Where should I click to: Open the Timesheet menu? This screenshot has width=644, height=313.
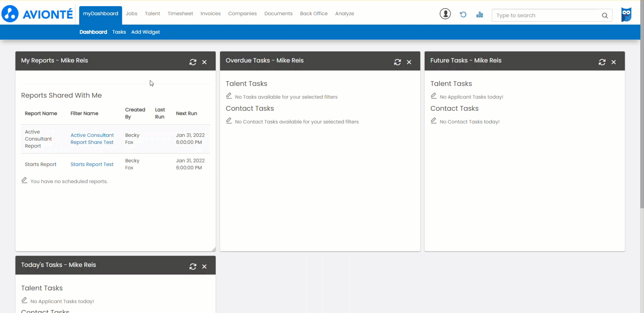(180, 14)
